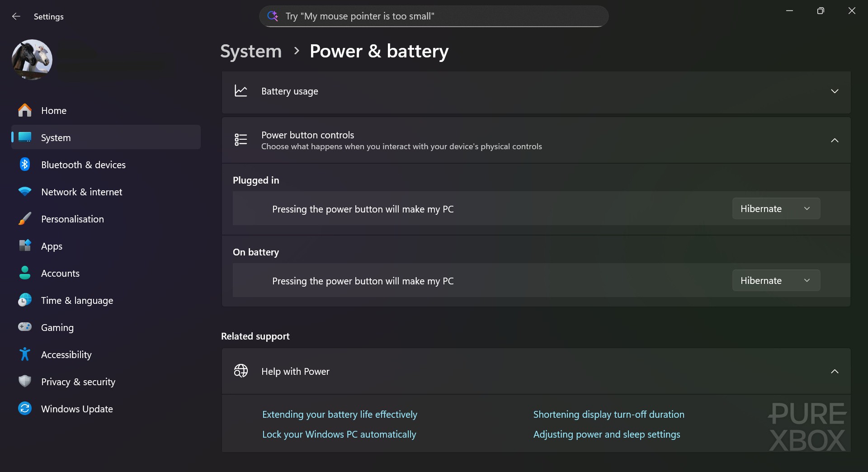Select the Personalisation paintbrush icon
The image size is (868, 472).
tap(25, 219)
